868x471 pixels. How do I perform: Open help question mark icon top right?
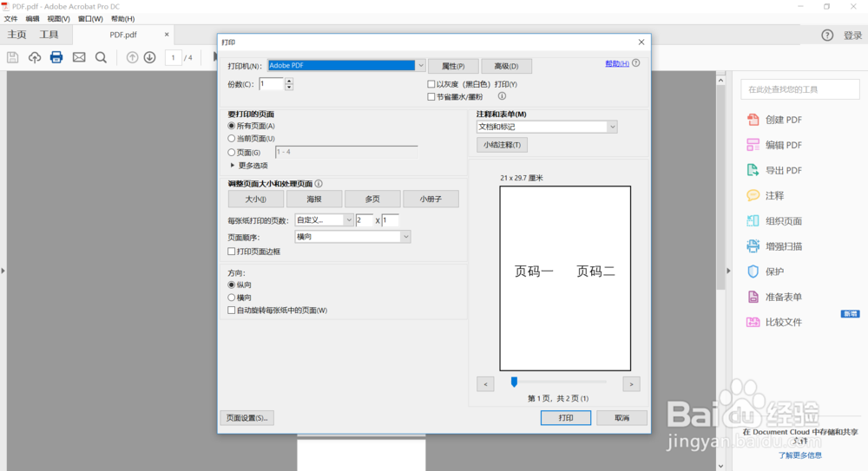pos(827,35)
